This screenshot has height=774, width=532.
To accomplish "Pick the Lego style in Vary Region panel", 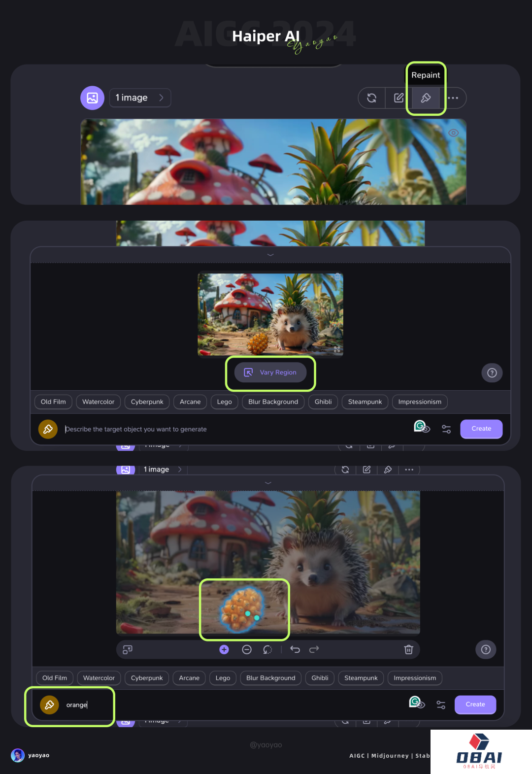I will point(224,402).
